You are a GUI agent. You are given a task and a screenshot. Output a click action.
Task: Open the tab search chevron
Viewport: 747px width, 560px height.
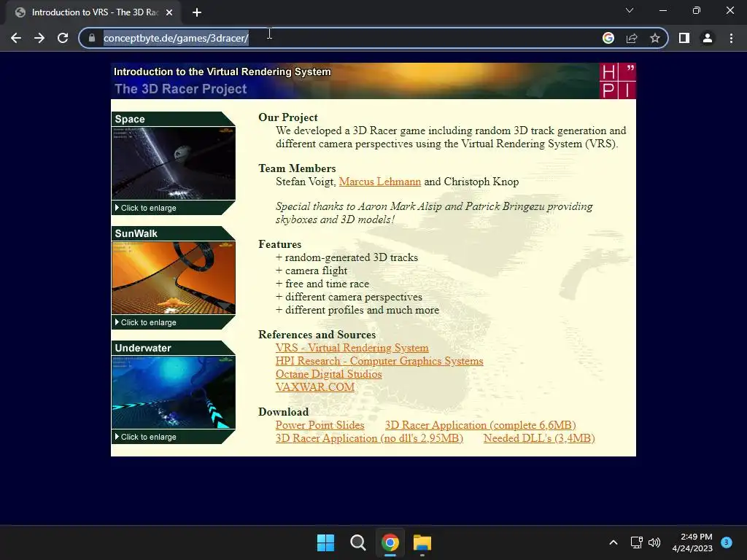630,10
